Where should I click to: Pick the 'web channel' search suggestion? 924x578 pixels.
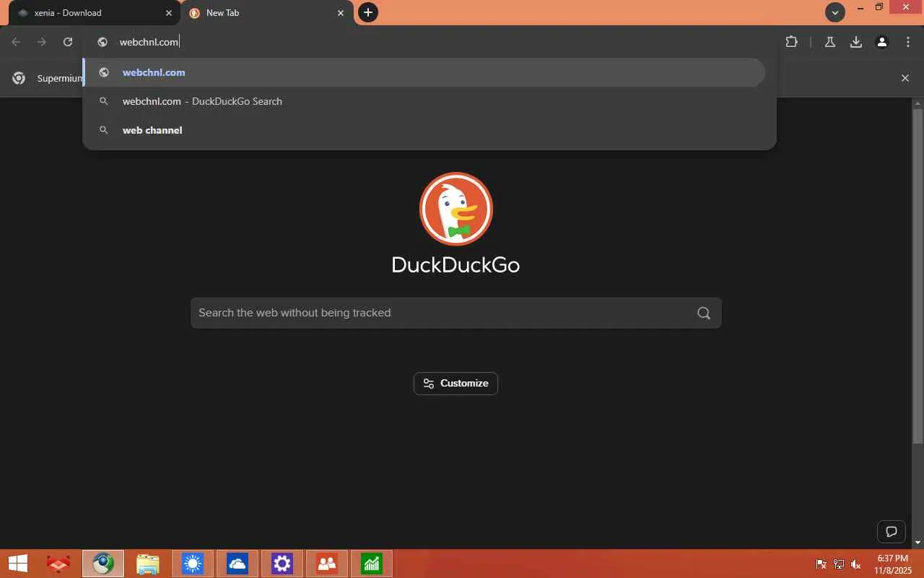424,130
